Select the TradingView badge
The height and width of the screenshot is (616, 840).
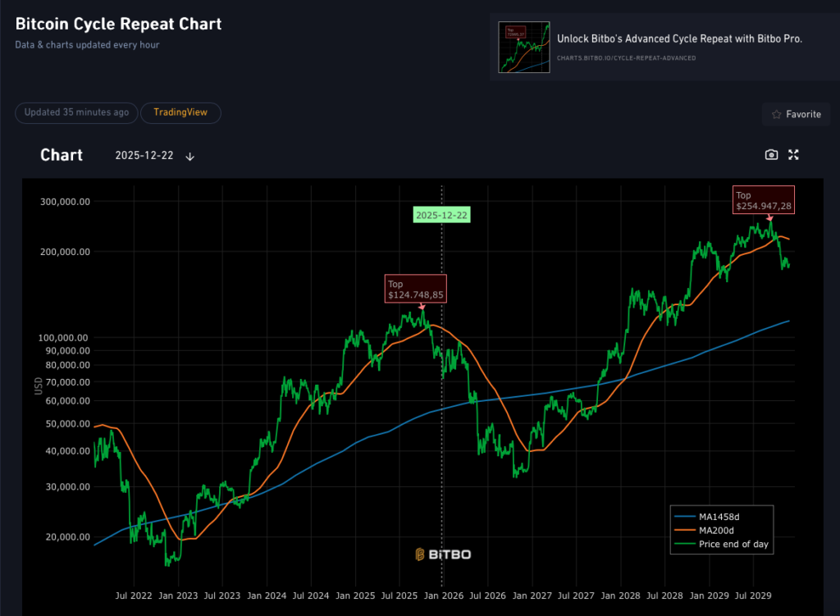click(x=180, y=112)
